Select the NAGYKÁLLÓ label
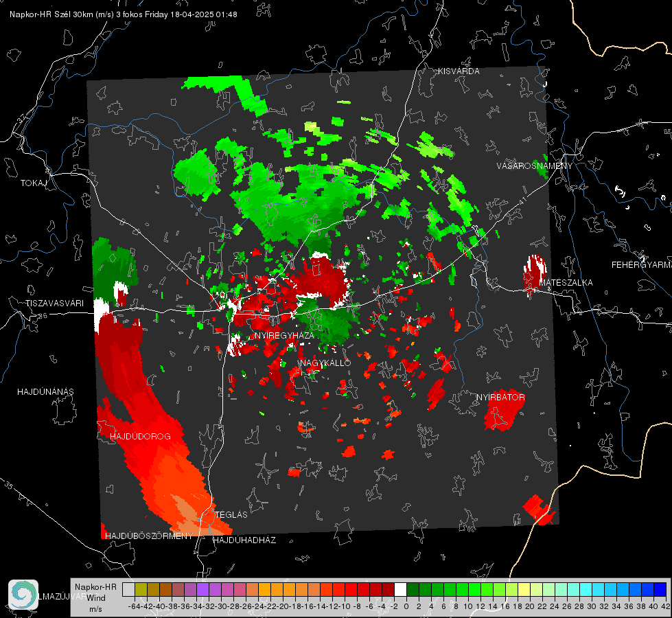This screenshot has width=672, height=618. pyautogui.click(x=325, y=363)
